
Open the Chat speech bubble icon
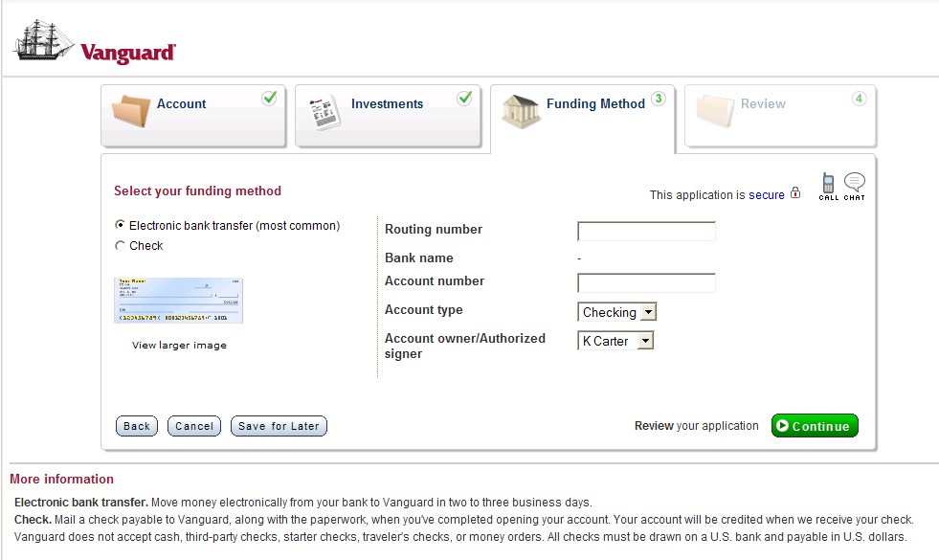[855, 184]
